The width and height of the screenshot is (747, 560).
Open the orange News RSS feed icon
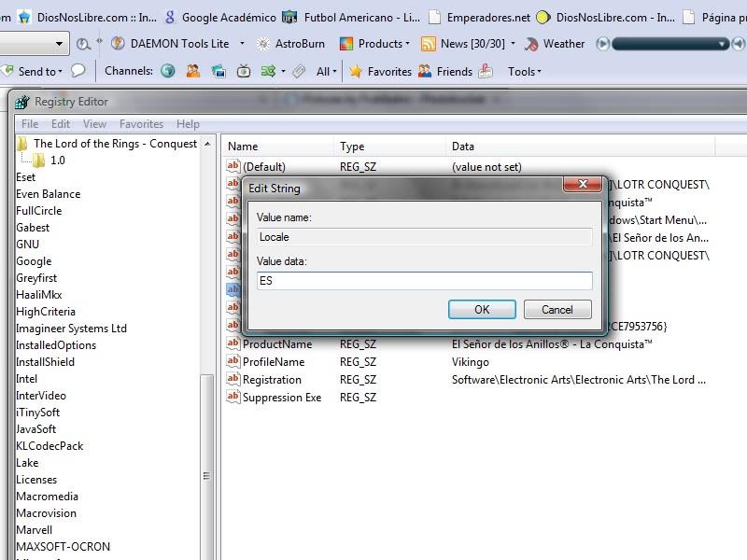coord(429,44)
